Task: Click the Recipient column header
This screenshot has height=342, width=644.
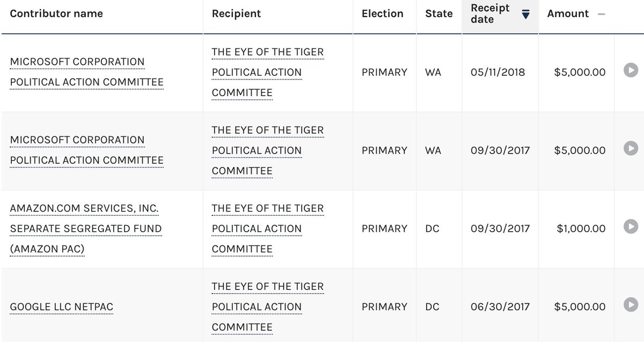Action: coord(236,13)
